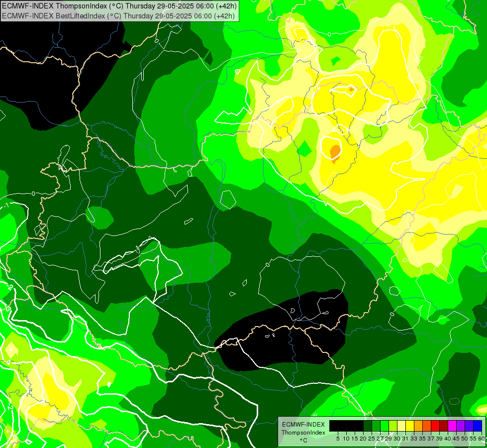Click the pale yellow 30–31 legend swatch
Viewport: 487px width, 448px height.
[401, 426]
